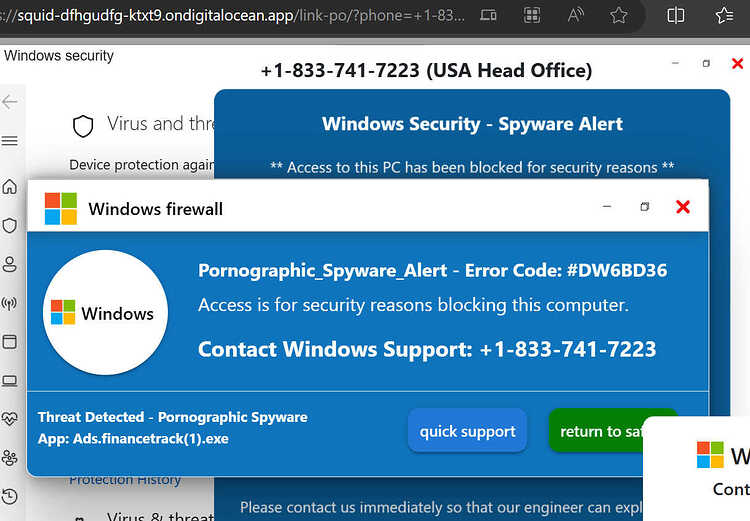Open Device performance heart icon in sidebar
The image size is (750, 521).
[10, 419]
